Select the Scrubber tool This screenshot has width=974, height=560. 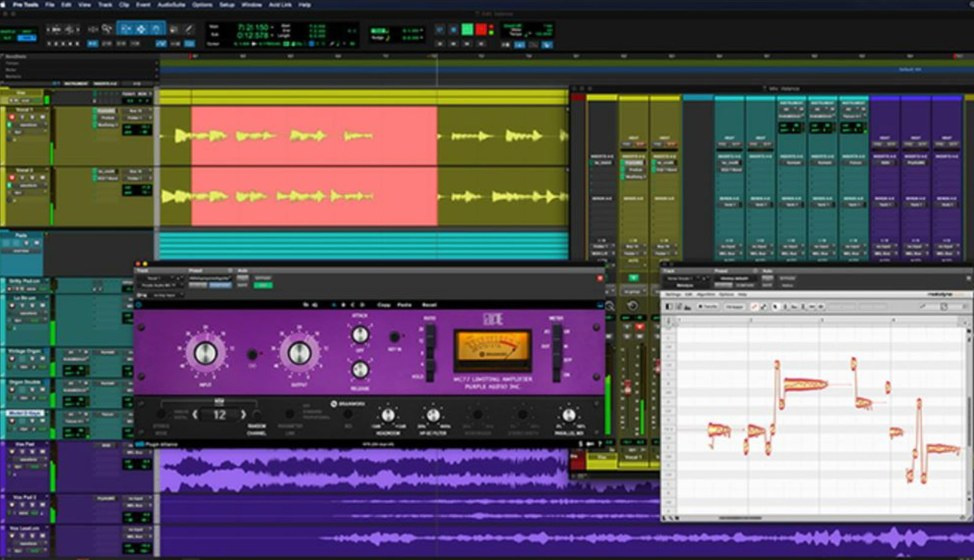point(174,28)
